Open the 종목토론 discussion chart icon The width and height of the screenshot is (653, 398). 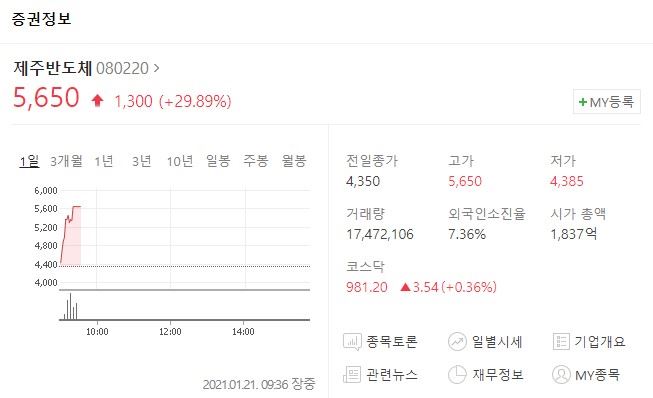(x=352, y=342)
